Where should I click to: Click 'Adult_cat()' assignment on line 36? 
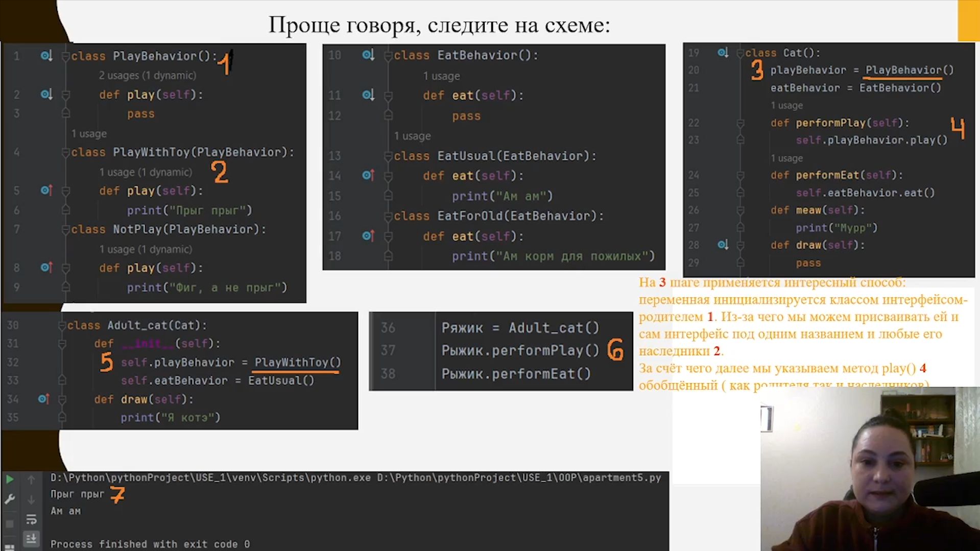tap(554, 328)
